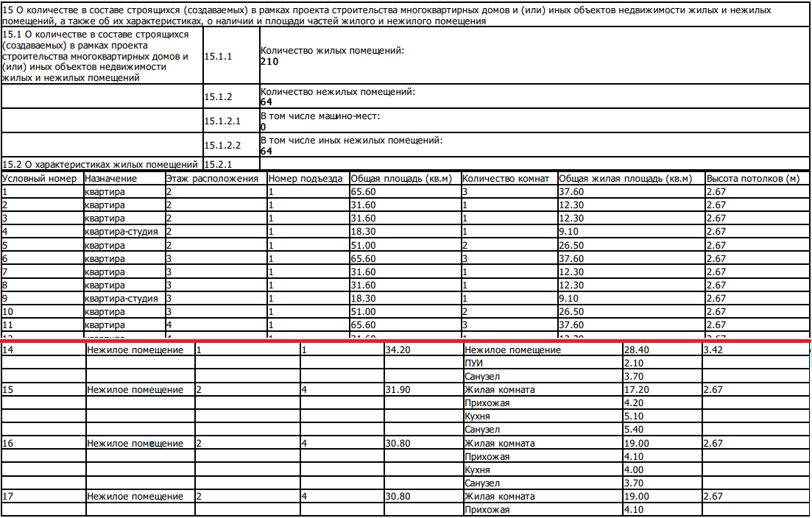Viewport: 812px width, 518px height.
Task: Click 'Жилая комната' room name in premises 17
Action: coord(500,496)
